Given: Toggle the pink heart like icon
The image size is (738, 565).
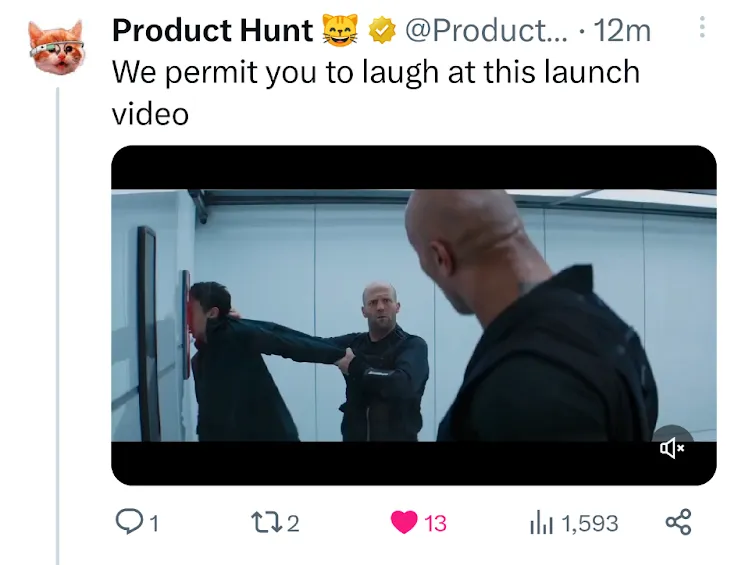Looking at the screenshot, I should point(403,522).
